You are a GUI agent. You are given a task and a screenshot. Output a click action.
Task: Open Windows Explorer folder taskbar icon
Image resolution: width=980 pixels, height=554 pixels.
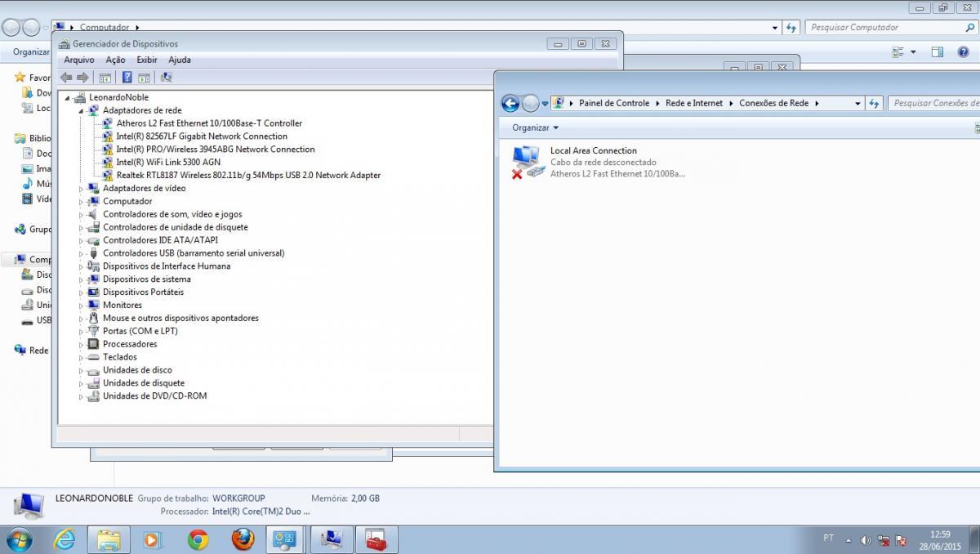[x=109, y=539]
